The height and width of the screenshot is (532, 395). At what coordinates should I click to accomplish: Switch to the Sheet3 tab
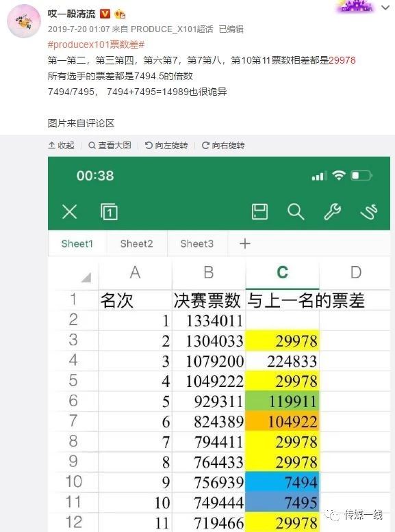coord(197,243)
